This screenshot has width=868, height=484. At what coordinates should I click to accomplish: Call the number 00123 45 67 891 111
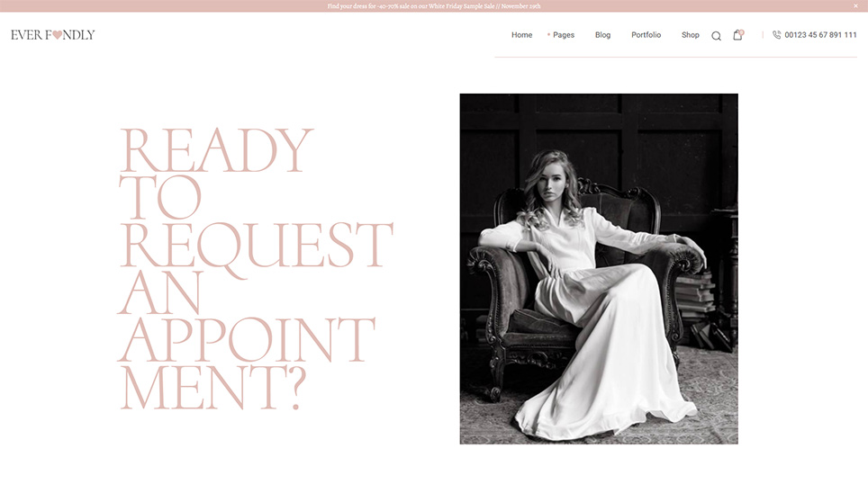[820, 35]
